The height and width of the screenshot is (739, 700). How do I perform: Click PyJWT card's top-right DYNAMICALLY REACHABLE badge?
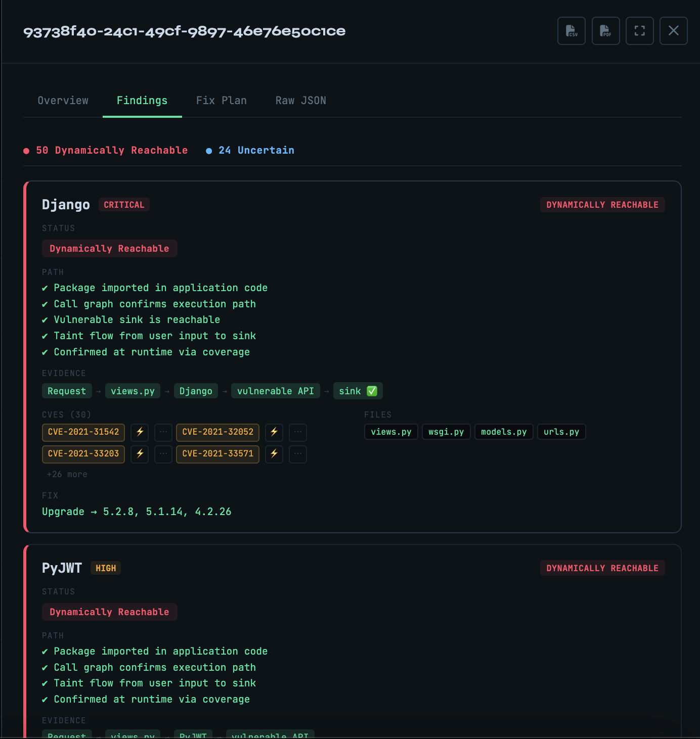point(602,568)
